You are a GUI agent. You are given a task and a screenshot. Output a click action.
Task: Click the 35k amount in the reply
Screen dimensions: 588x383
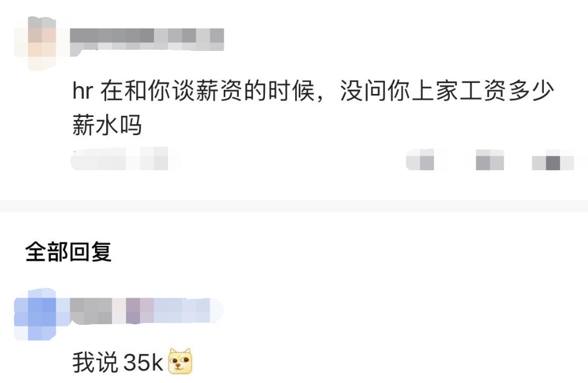pos(143,362)
